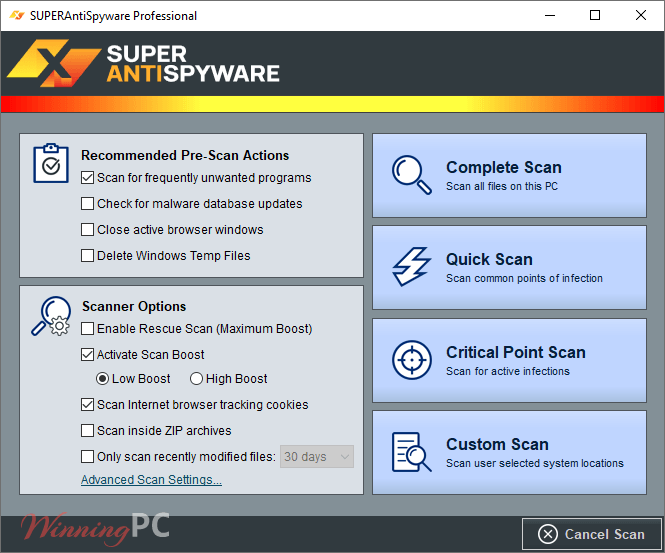
Task: Click "Scan user selected system locations" text
Action: (535, 463)
